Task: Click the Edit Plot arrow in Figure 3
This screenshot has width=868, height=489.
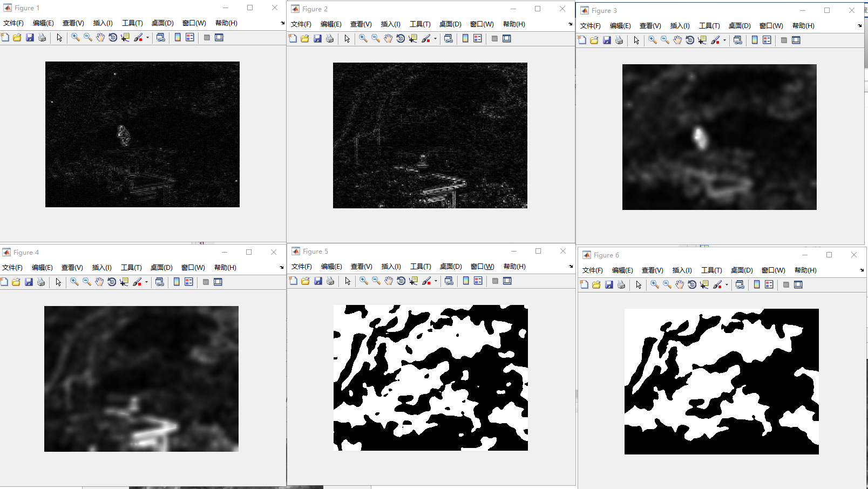Action: click(636, 40)
